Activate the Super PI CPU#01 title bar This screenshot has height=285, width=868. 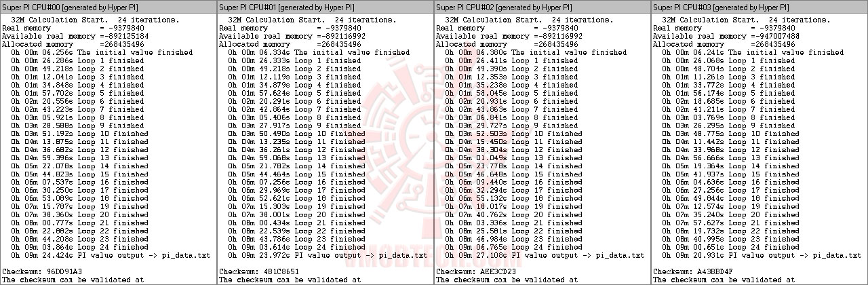pos(325,5)
